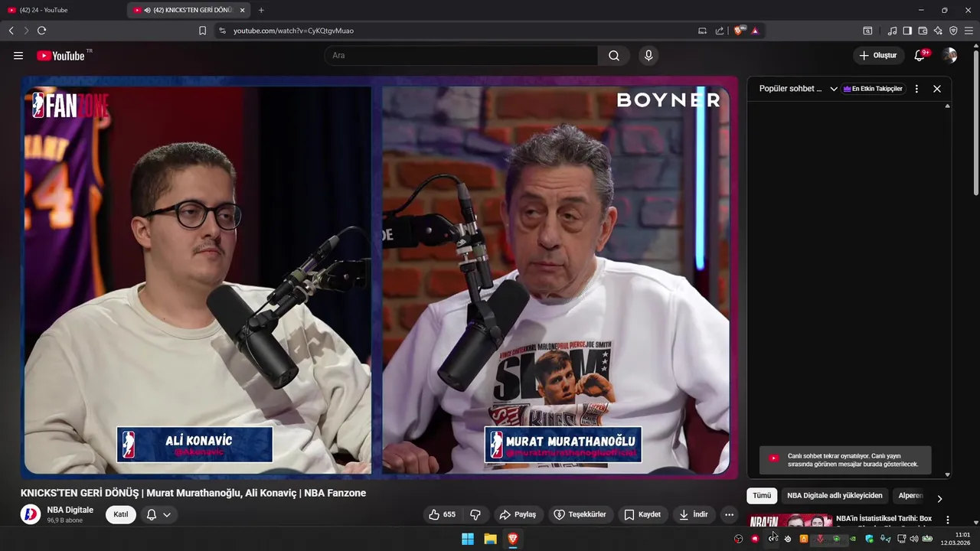Click the Katıl join button
Screen dimensions: 980x551
tap(121, 514)
